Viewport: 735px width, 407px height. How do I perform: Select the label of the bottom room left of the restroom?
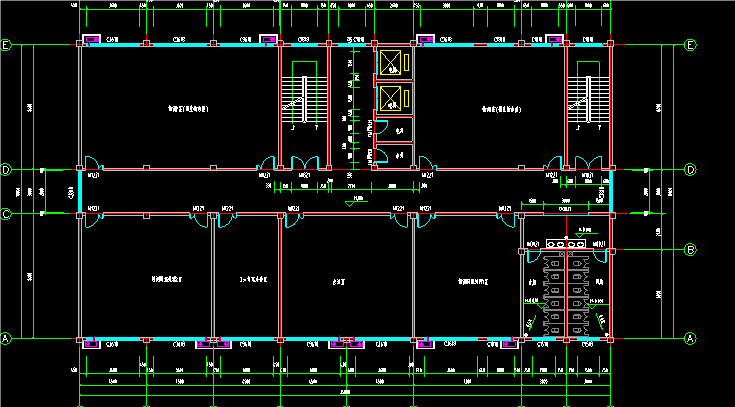coord(473,282)
